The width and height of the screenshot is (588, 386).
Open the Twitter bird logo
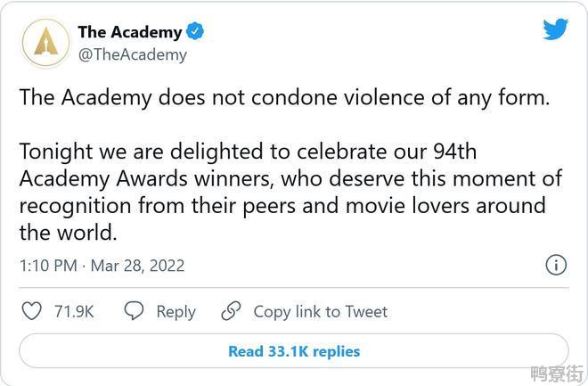tap(555, 29)
